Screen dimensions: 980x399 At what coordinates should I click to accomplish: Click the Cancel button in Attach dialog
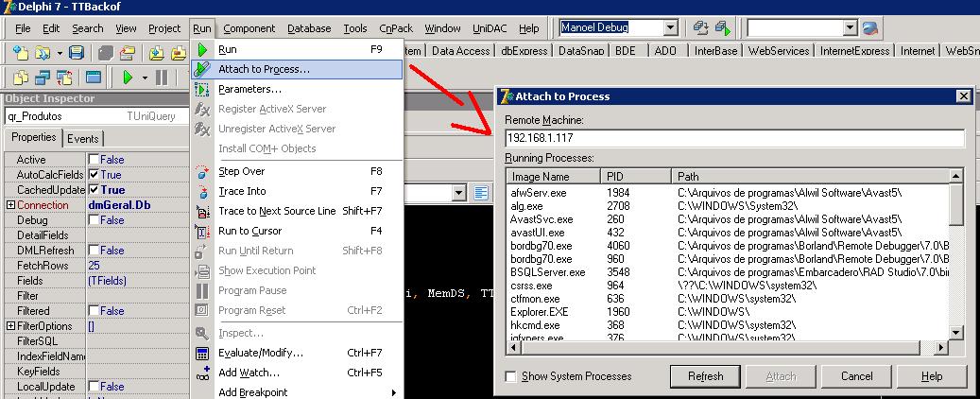point(856,376)
